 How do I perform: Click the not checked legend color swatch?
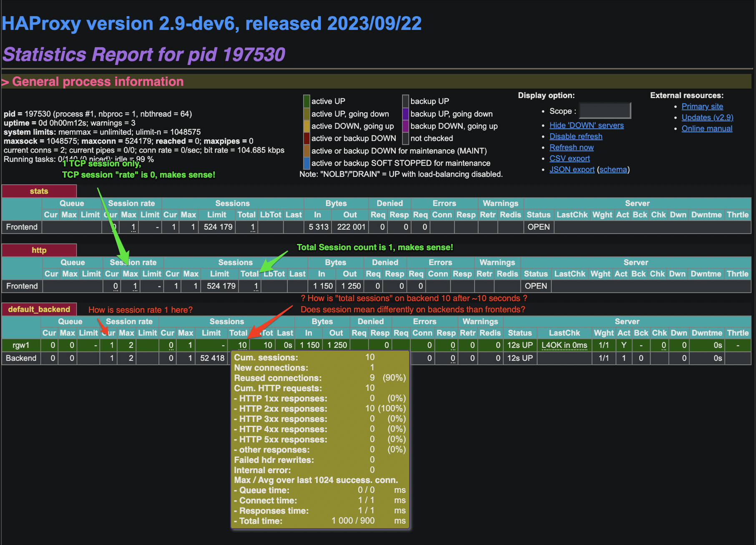click(x=405, y=138)
